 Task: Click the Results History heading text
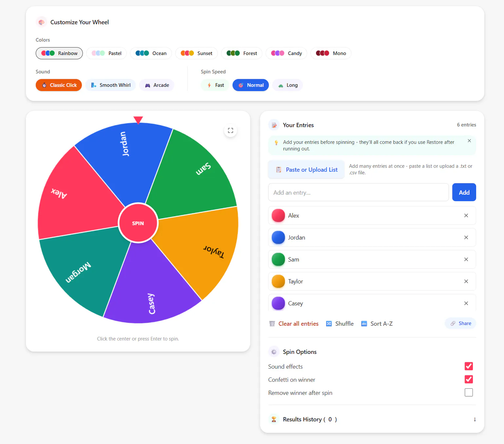pyautogui.click(x=310, y=419)
